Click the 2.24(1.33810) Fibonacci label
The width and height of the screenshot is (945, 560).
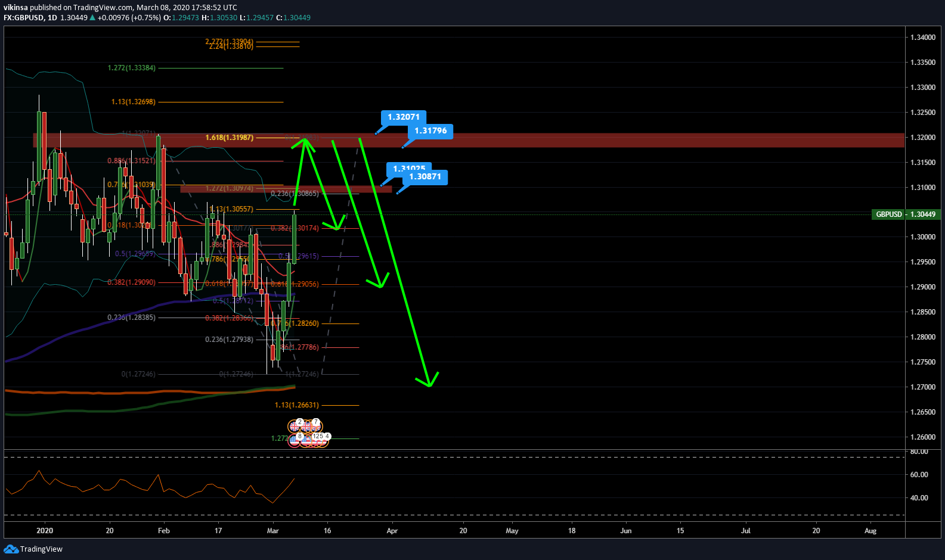point(231,46)
